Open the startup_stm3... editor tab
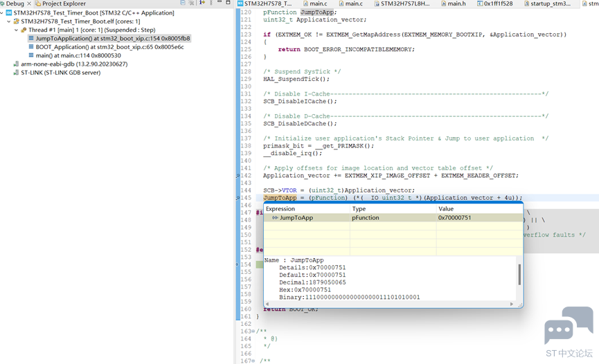The height and width of the screenshot is (364, 599). click(x=547, y=3)
